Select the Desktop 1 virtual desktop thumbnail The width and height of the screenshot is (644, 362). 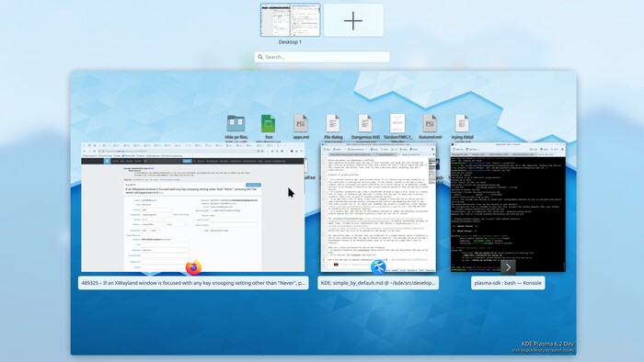tap(290, 20)
